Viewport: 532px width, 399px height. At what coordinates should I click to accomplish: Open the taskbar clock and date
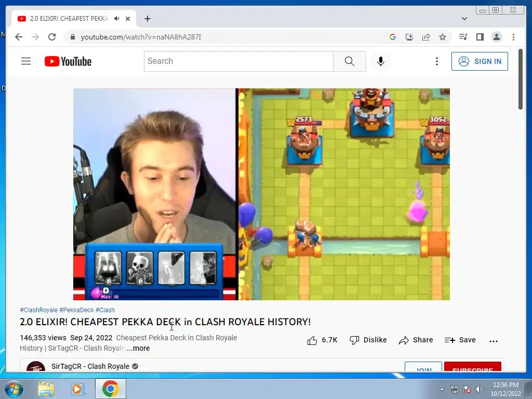point(506,389)
